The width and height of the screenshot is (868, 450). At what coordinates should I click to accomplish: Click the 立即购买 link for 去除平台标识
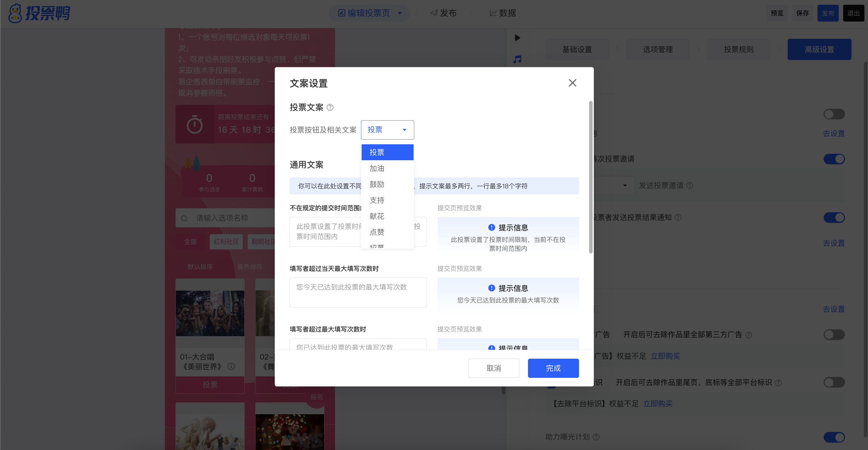click(x=657, y=404)
